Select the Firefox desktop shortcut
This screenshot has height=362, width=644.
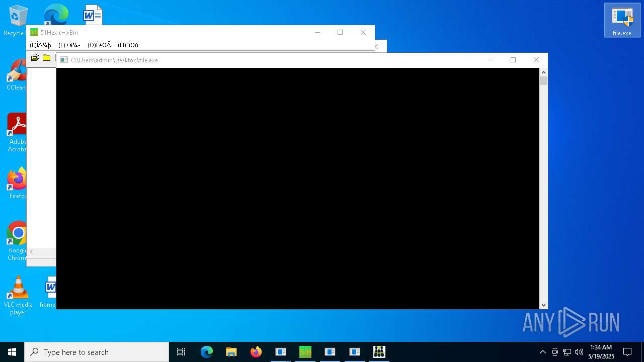click(17, 184)
